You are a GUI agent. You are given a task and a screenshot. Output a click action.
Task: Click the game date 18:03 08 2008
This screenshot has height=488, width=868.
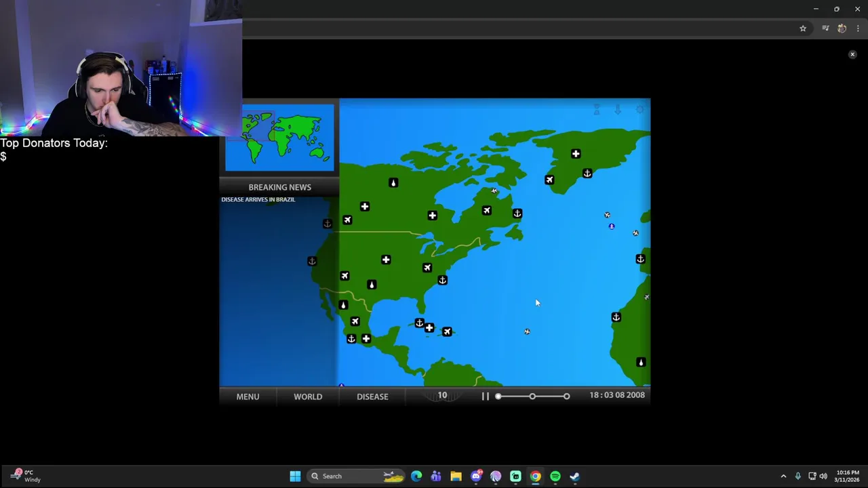[617, 395]
